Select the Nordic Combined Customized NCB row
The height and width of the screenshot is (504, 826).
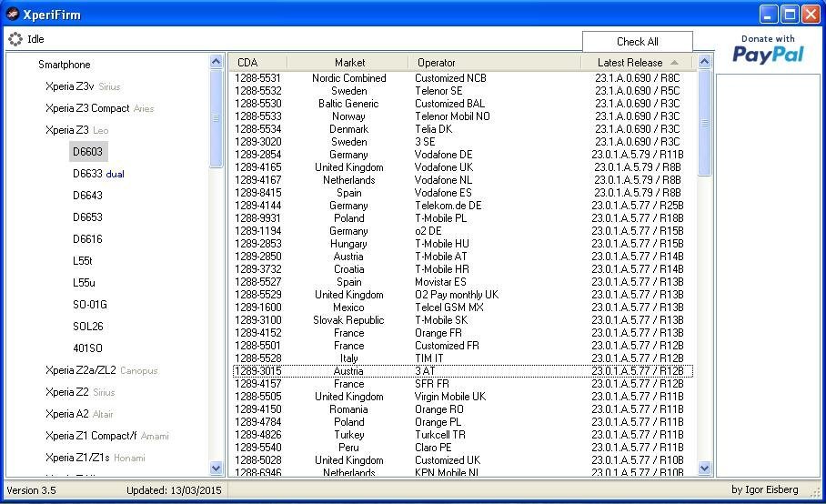click(462, 78)
